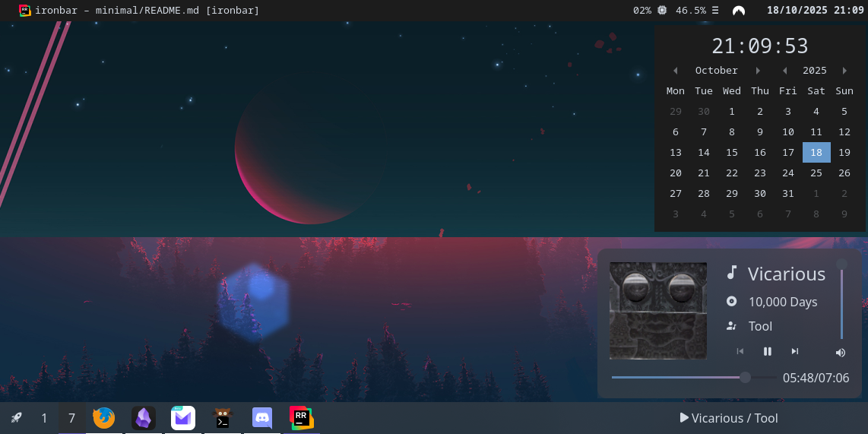Advance calendar to the year after 2025
The height and width of the screenshot is (434, 868).
pos(844,71)
